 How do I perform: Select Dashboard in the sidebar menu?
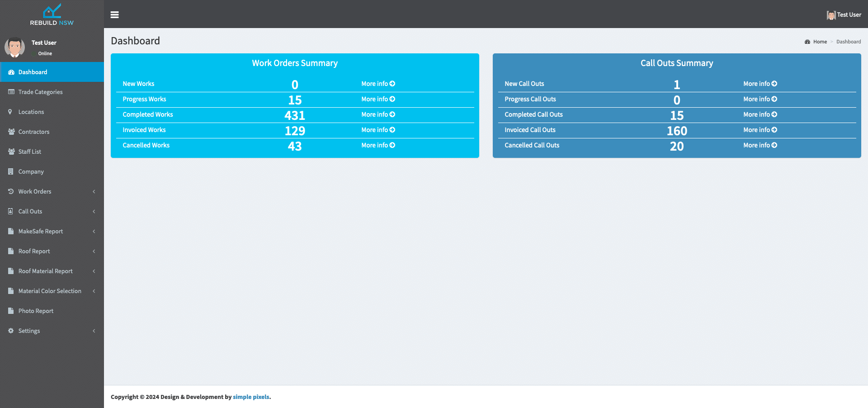(33, 72)
